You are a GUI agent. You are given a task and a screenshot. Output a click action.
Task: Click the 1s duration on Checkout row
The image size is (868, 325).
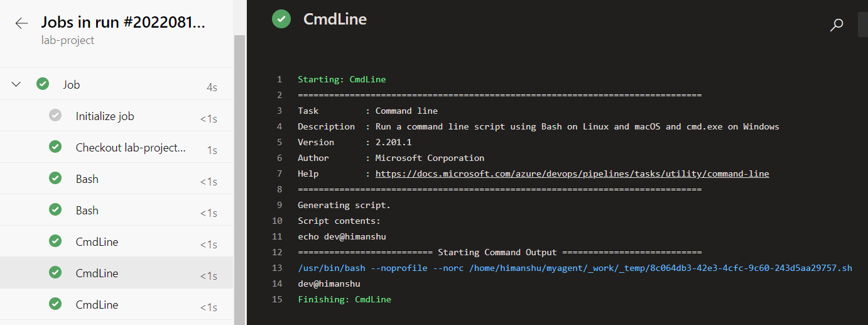point(212,150)
